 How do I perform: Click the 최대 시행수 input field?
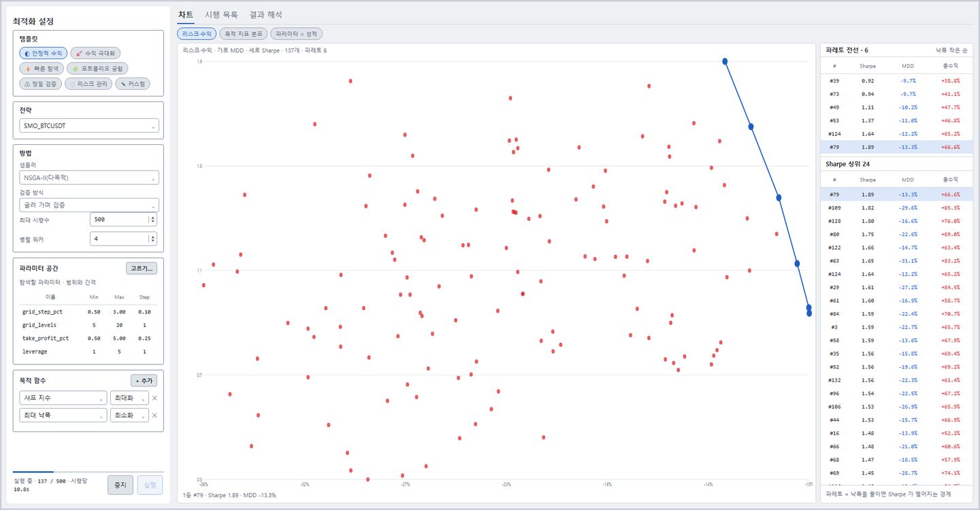(123, 220)
